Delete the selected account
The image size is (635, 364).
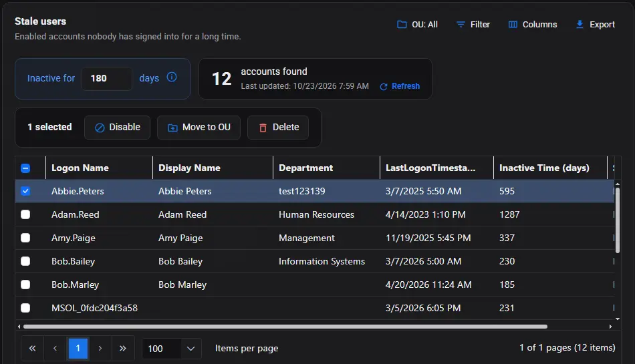(x=278, y=128)
